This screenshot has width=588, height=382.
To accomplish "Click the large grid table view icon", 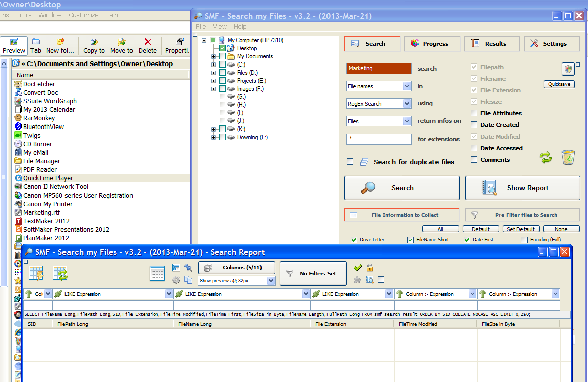I will (157, 273).
